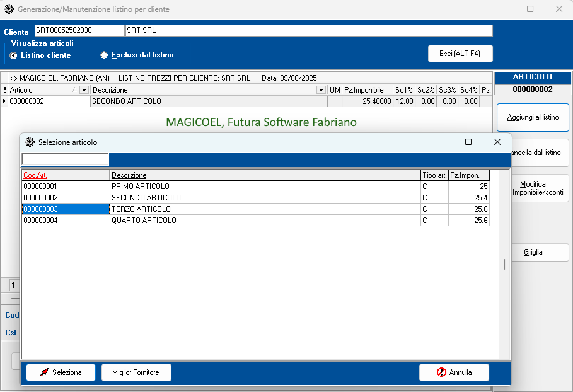Click Tipo art. C cell for PRIMO ARTICOLO

point(434,187)
